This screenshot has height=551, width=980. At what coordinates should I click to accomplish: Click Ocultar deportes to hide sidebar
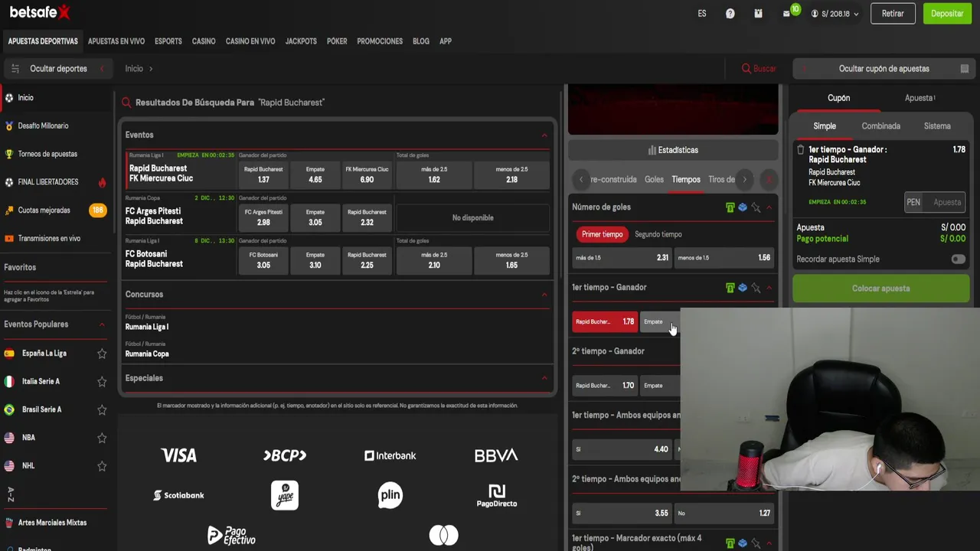(x=58, y=69)
